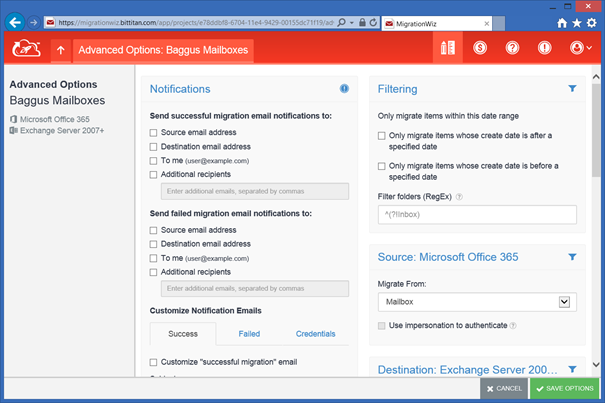Check To me under failed migration notifications
This screenshot has width=605, height=403.
(153, 258)
